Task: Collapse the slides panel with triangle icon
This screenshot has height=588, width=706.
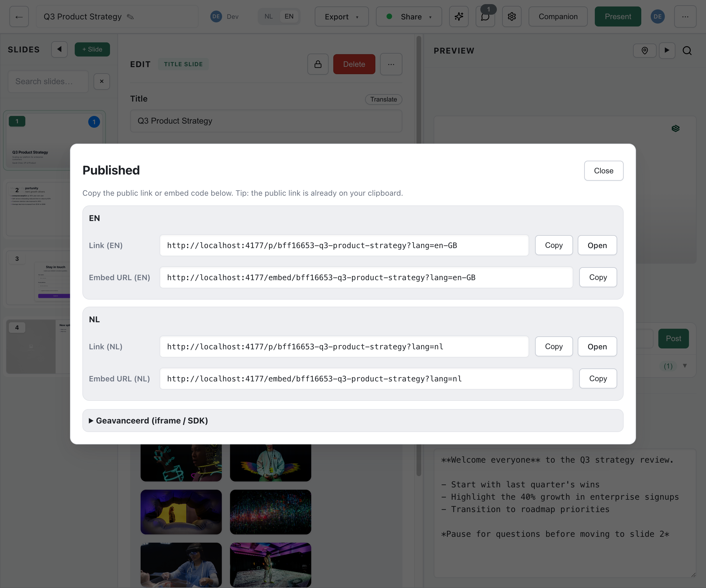Action: [x=59, y=49]
